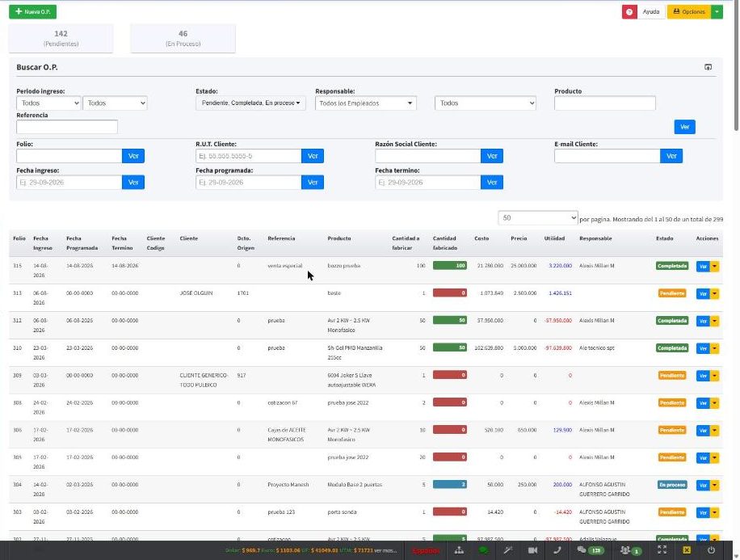Screen dimensions: 740x560
Task: Click the collapse icon in Buscar O.P. panel
Action: coord(708,67)
